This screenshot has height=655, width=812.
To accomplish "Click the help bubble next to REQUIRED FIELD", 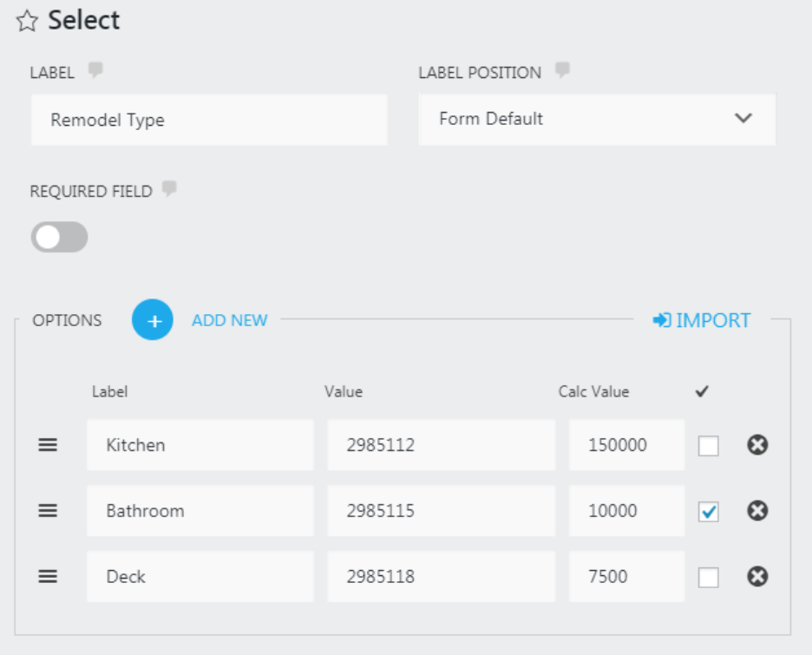I will [169, 189].
